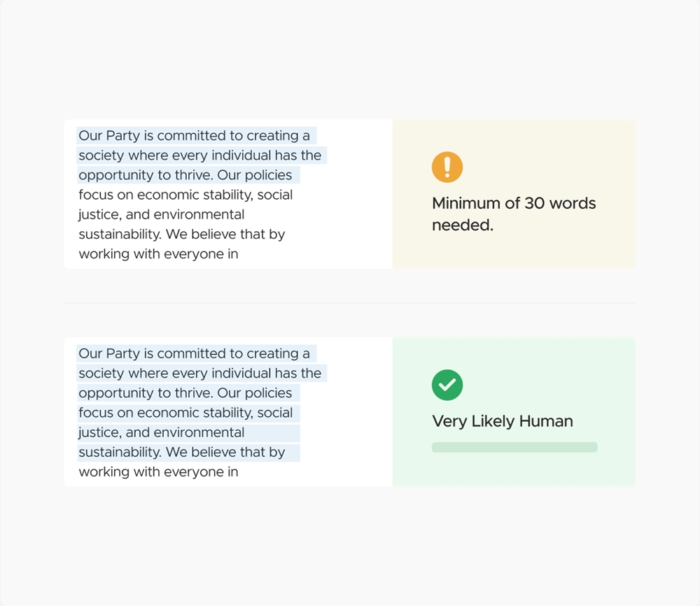The width and height of the screenshot is (700, 606).
Task: Click the 'Minimum of 30 words needed.' message
Action: (x=514, y=214)
